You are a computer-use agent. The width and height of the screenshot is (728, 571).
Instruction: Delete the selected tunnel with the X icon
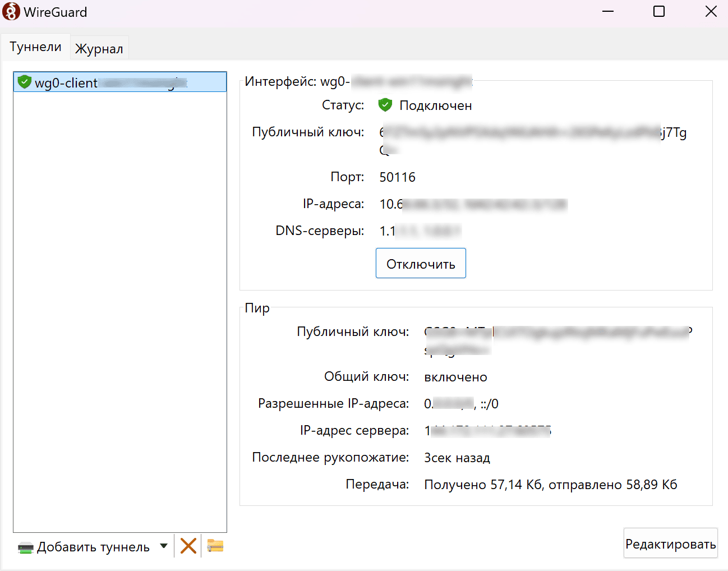[x=188, y=546]
